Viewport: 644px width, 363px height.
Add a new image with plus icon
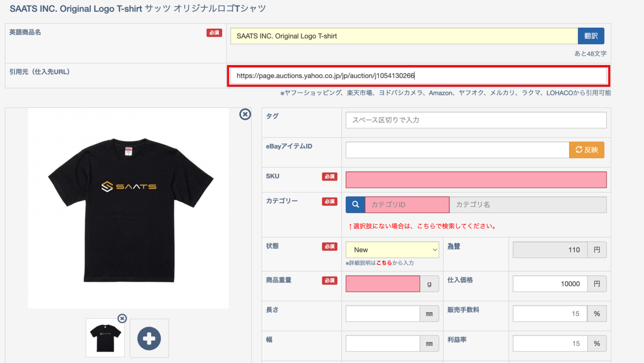tap(149, 338)
